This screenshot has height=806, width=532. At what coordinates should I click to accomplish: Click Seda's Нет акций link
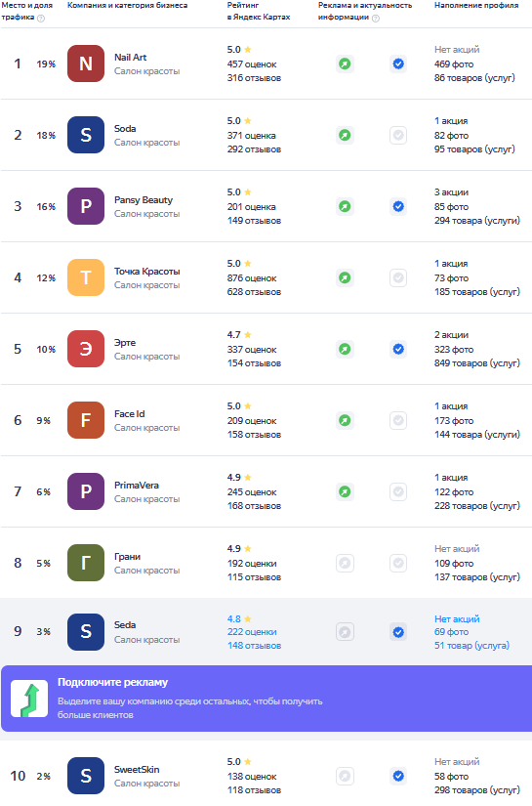(x=457, y=618)
